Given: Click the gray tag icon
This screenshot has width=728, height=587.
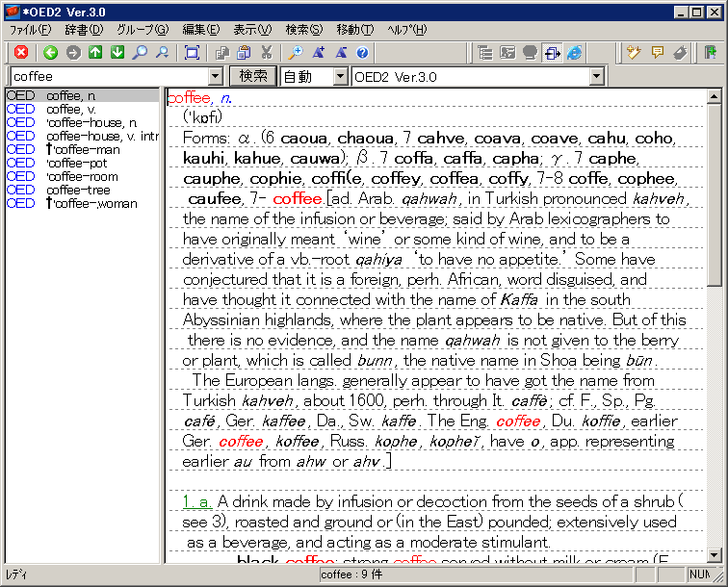Looking at the screenshot, I should pyautogui.click(x=680, y=52).
